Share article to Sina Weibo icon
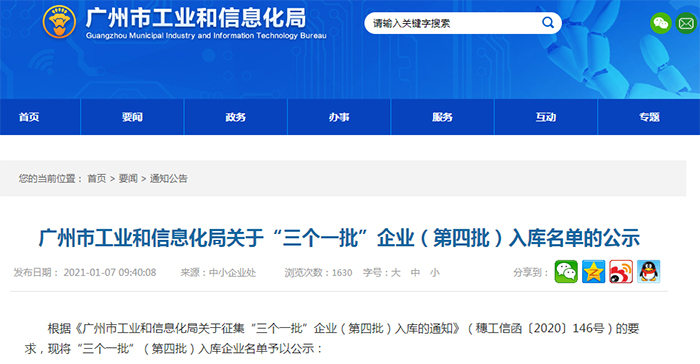 tap(621, 272)
